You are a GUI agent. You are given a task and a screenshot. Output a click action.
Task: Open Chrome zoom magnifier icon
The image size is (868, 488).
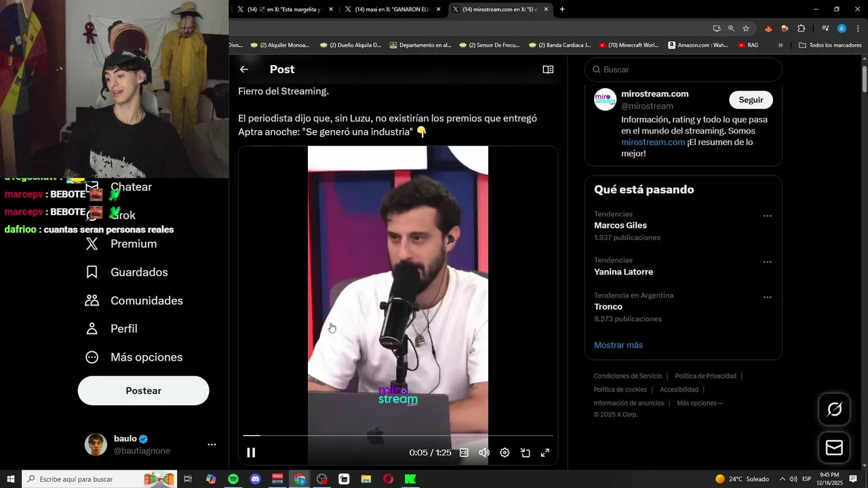[731, 28]
